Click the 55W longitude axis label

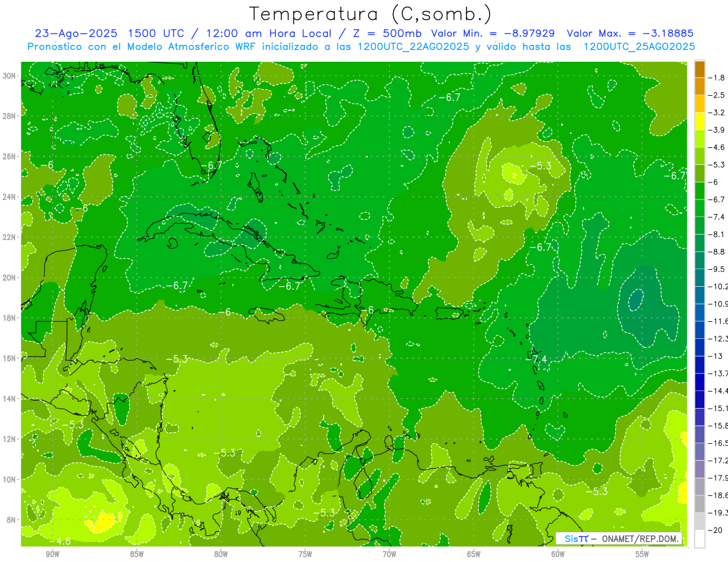(642, 554)
